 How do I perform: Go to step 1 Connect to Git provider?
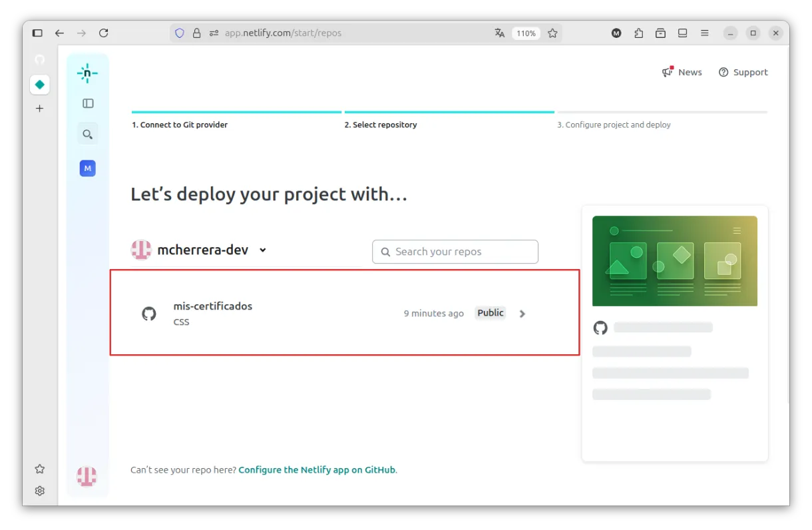click(x=180, y=125)
